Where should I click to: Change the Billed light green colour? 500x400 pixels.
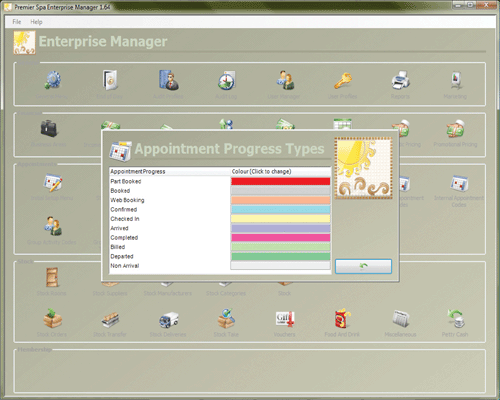281,247
